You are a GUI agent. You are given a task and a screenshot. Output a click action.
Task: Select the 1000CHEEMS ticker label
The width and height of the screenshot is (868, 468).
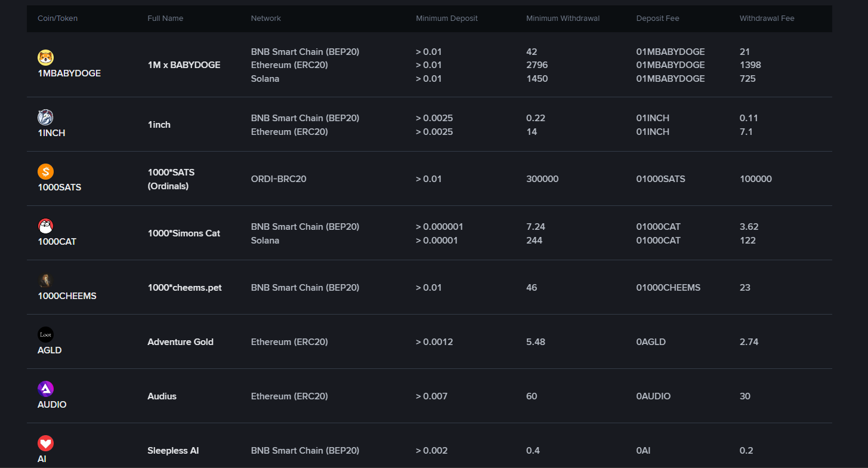[x=67, y=296]
